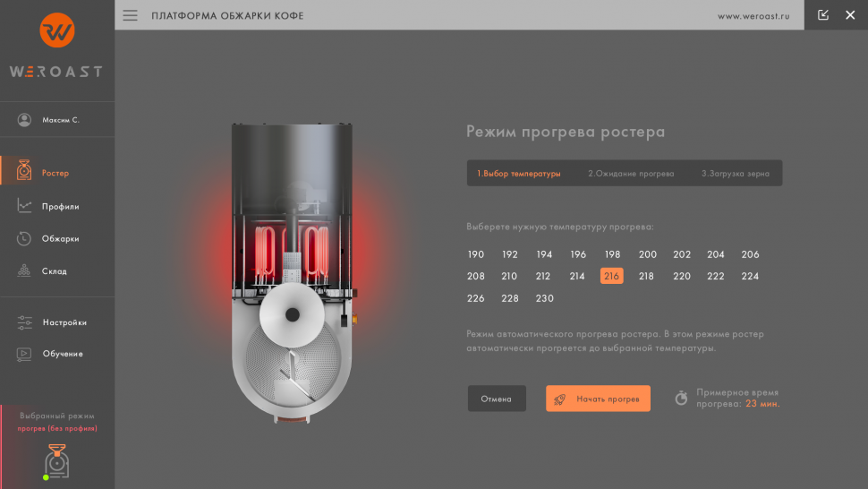Select temperature 198

pyautogui.click(x=612, y=254)
